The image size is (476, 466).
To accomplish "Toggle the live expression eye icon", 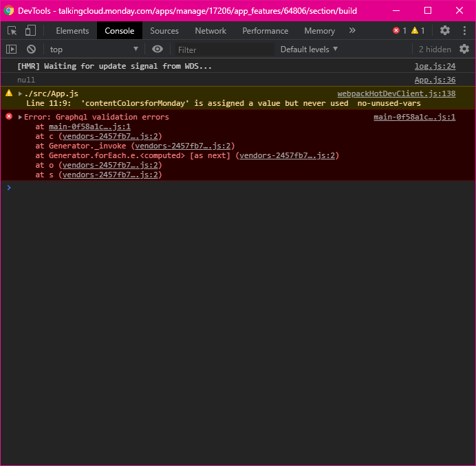I will pyautogui.click(x=158, y=49).
